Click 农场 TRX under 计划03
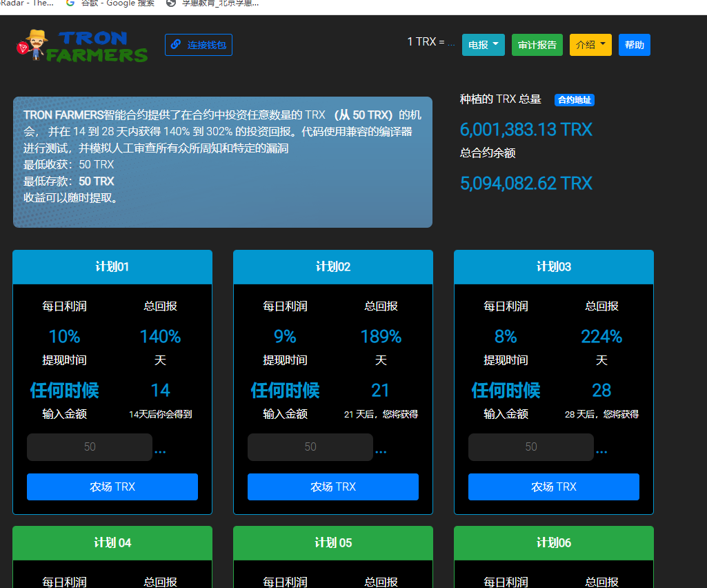The width and height of the screenshot is (707, 588). click(553, 487)
